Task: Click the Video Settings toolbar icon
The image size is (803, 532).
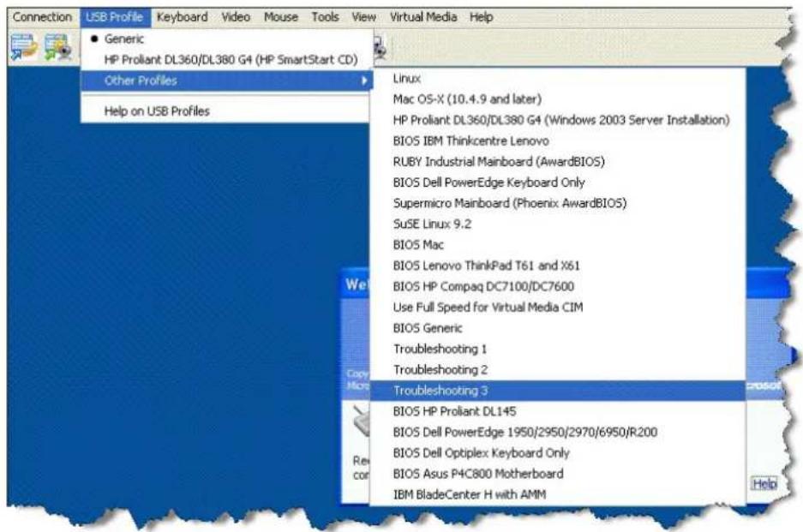Action: [x=58, y=46]
